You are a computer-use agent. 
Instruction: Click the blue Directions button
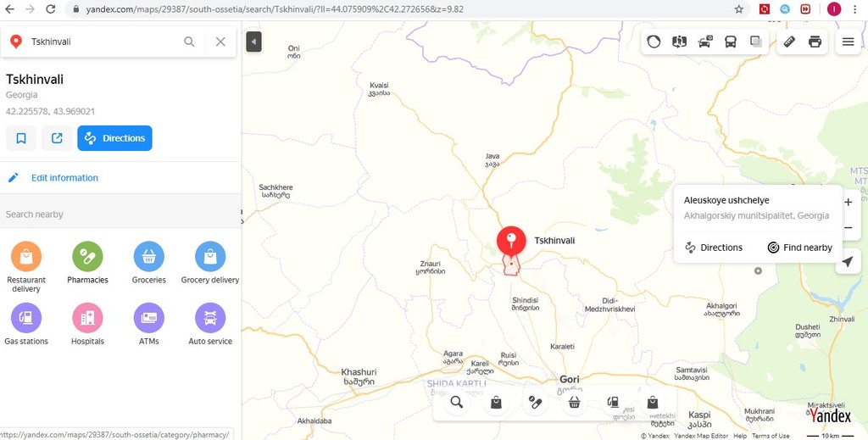click(x=114, y=138)
